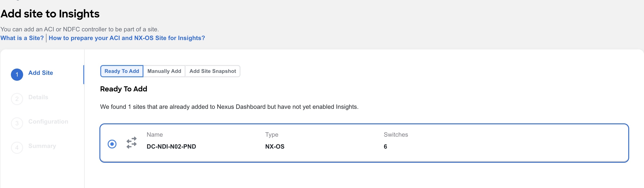
Task: Click the NX-OS type value
Action: pyautogui.click(x=275, y=147)
